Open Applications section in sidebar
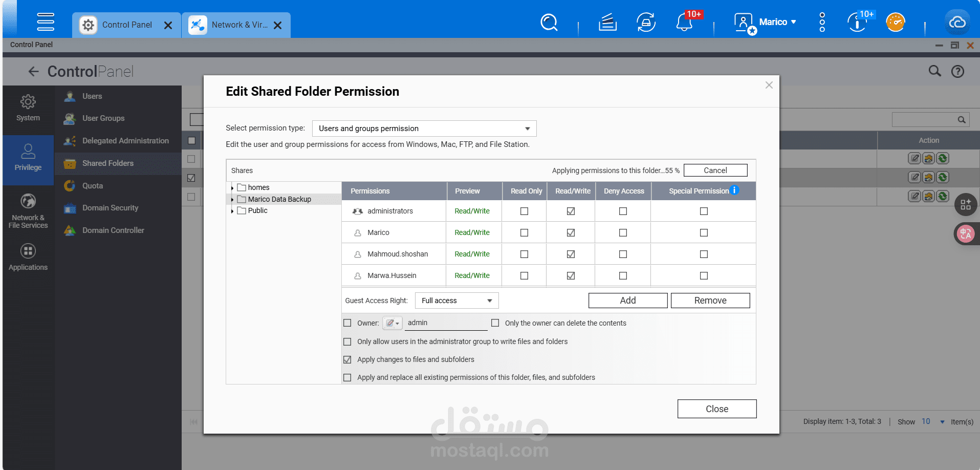The width and height of the screenshot is (980, 470). 28,258
